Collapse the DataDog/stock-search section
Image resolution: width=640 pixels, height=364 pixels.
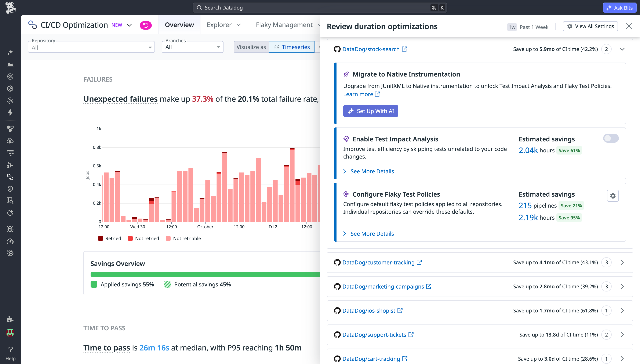(622, 49)
